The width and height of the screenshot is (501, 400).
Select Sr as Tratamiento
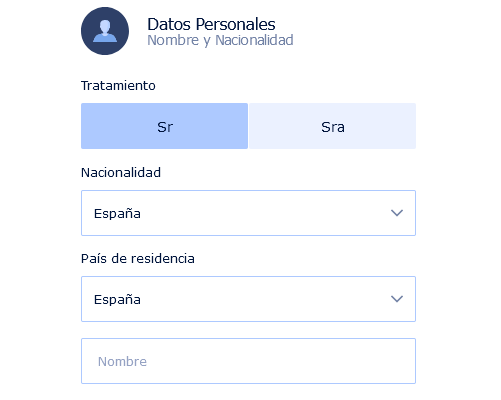coord(164,126)
